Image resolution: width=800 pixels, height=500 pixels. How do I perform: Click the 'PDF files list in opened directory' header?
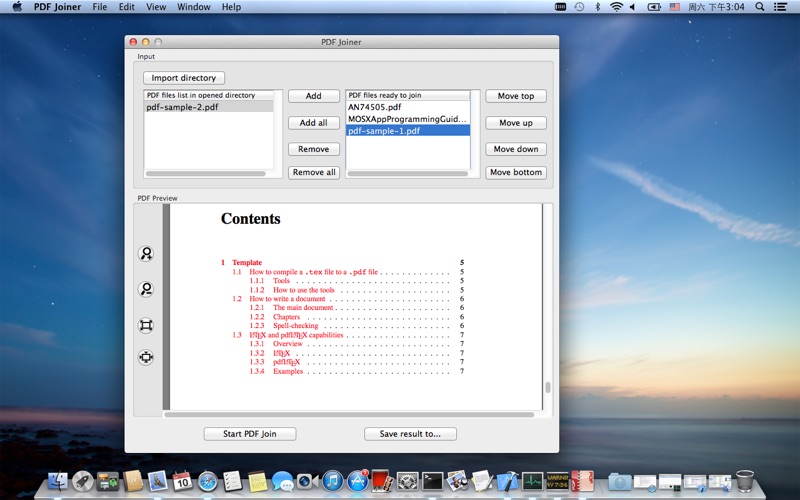(x=209, y=95)
